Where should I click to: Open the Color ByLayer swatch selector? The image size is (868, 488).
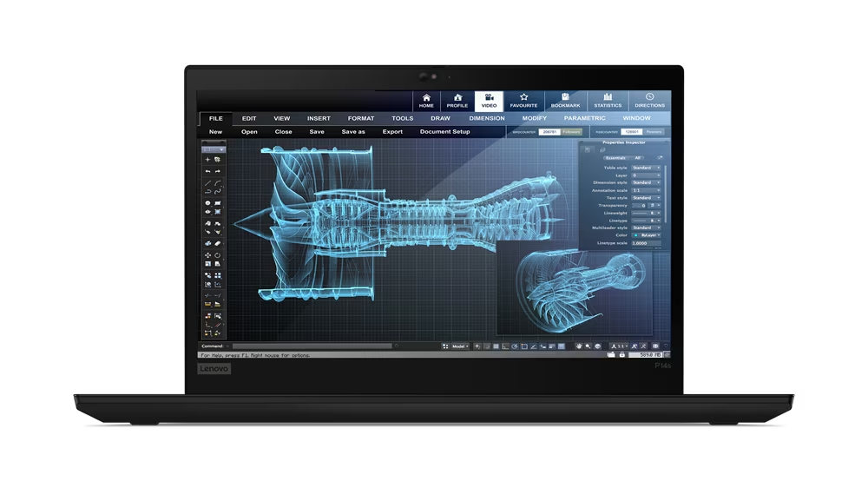[x=646, y=235]
